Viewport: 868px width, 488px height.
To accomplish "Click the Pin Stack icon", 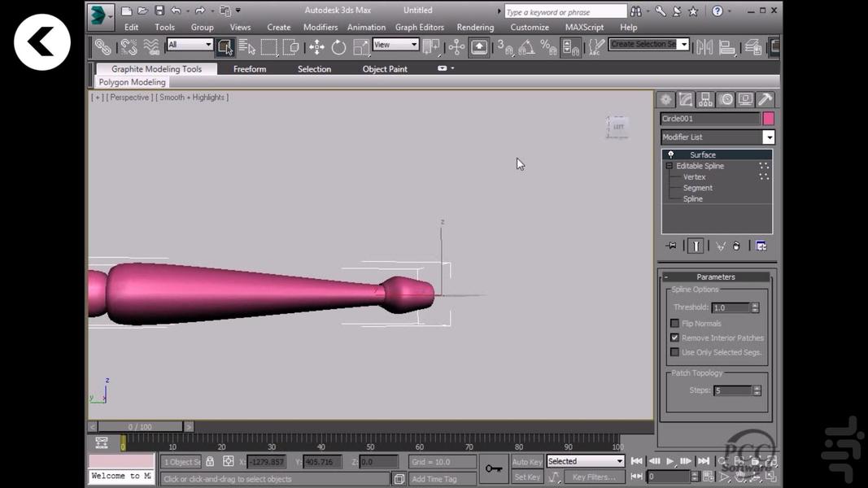I will (671, 246).
